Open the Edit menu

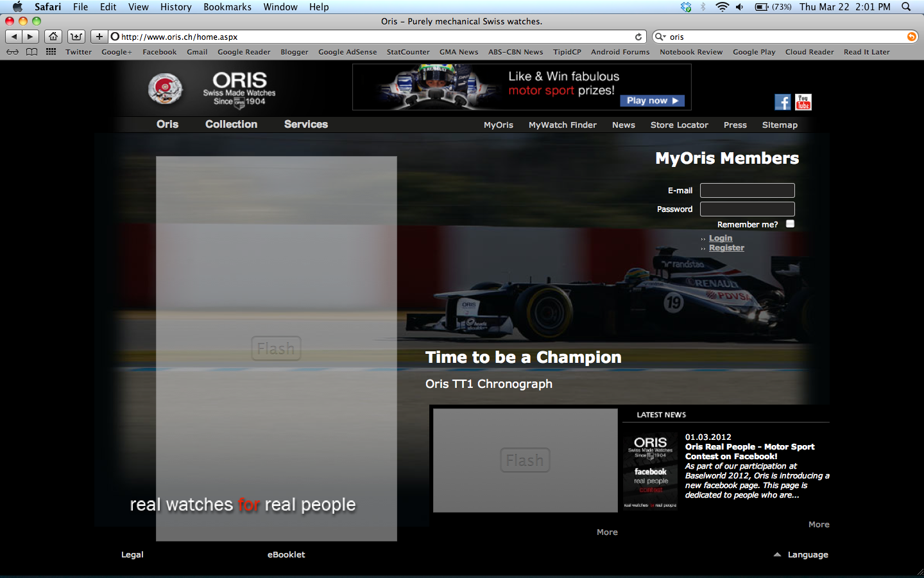click(108, 7)
